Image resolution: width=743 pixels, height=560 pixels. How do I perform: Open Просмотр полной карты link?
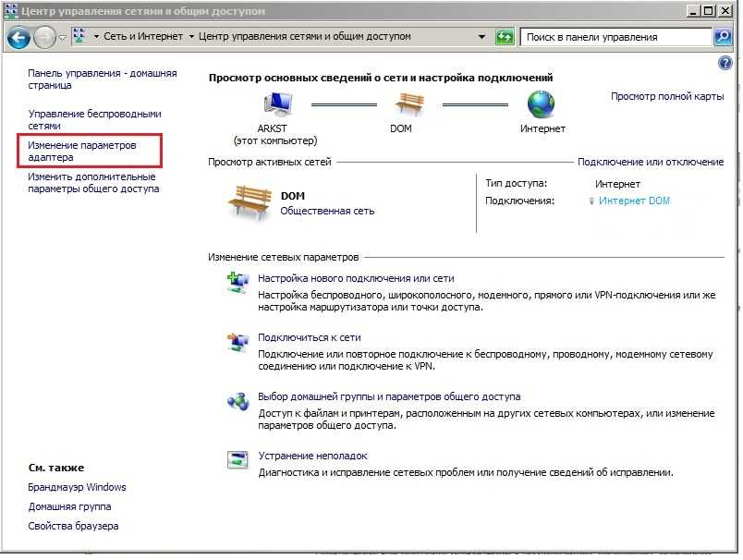[x=666, y=96]
